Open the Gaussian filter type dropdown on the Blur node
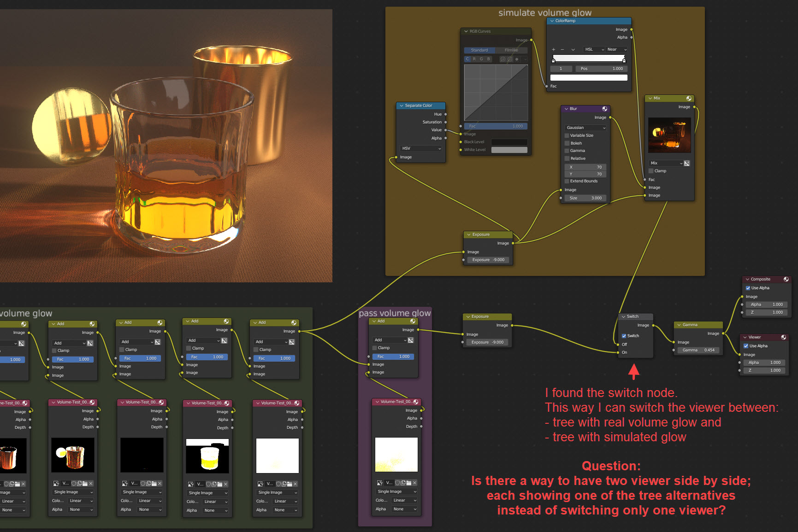 (x=585, y=128)
